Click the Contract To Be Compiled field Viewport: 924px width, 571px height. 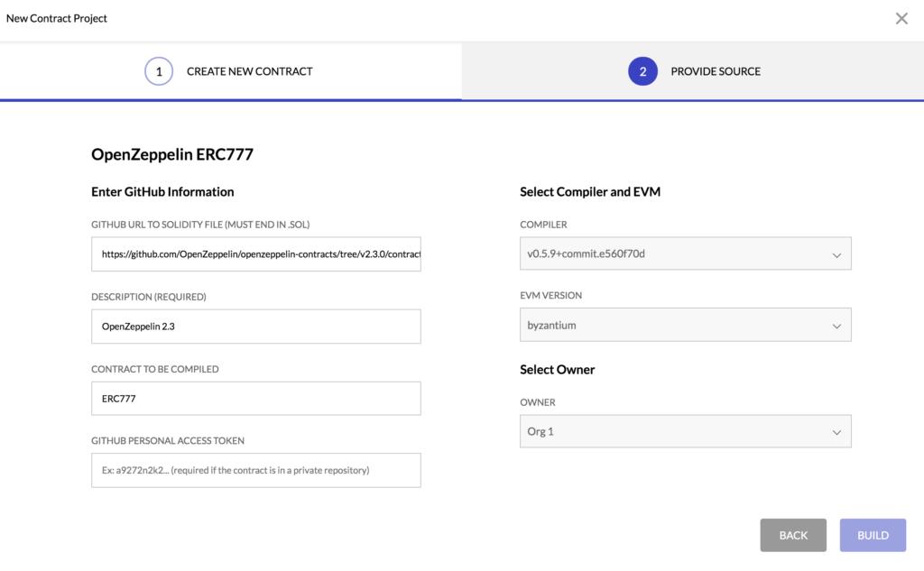(x=255, y=399)
